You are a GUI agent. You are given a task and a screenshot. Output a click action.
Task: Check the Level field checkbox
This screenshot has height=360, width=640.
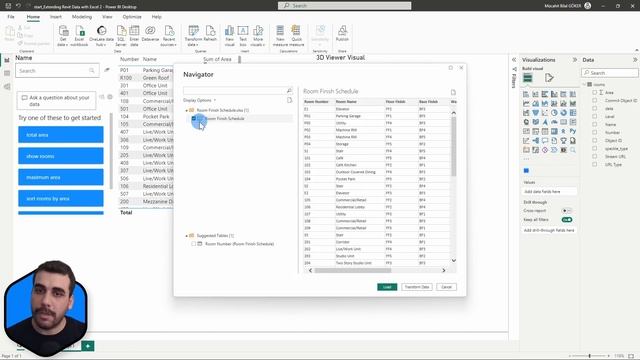[595, 116]
